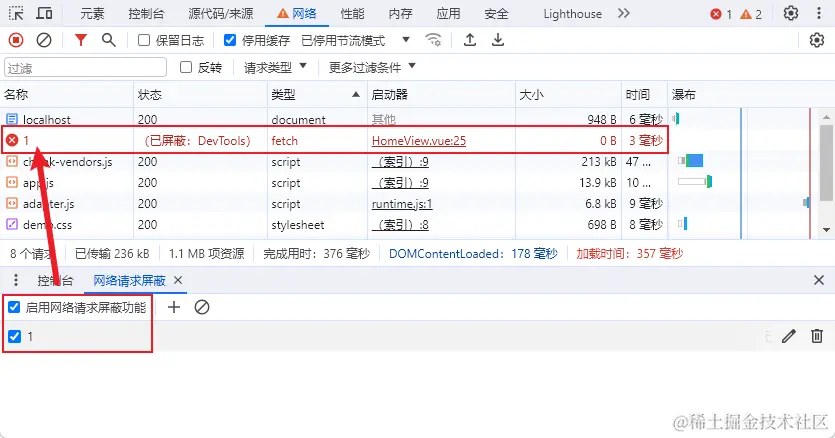Open network panel settings gear

click(816, 40)
